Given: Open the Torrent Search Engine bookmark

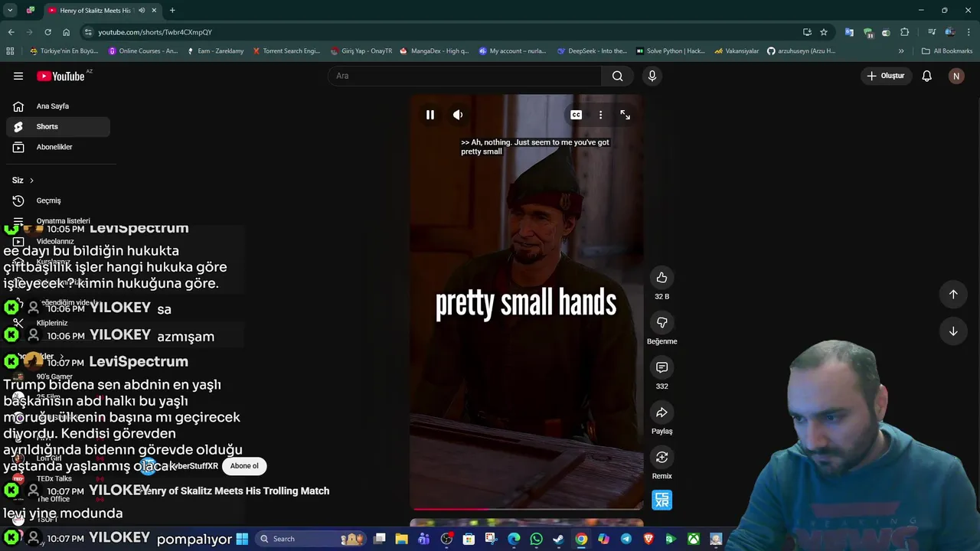Looking at the screenshot, I should [x=286, y=51].
